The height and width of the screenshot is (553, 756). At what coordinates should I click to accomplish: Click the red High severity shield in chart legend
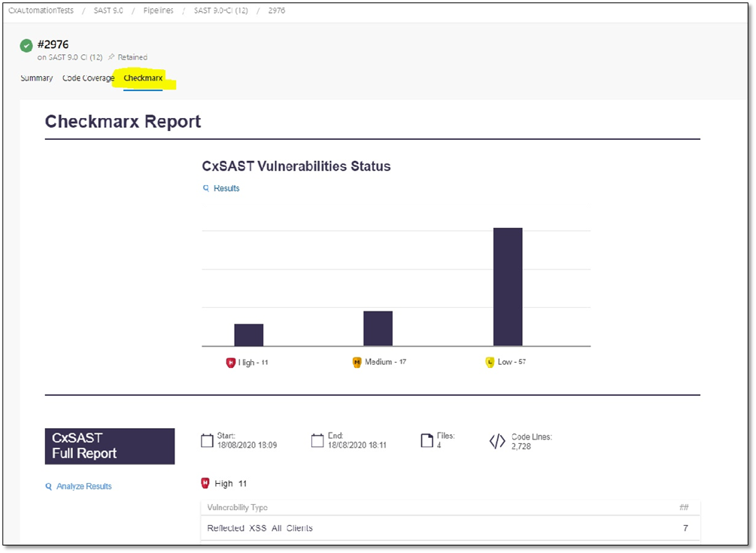(230, 363)
